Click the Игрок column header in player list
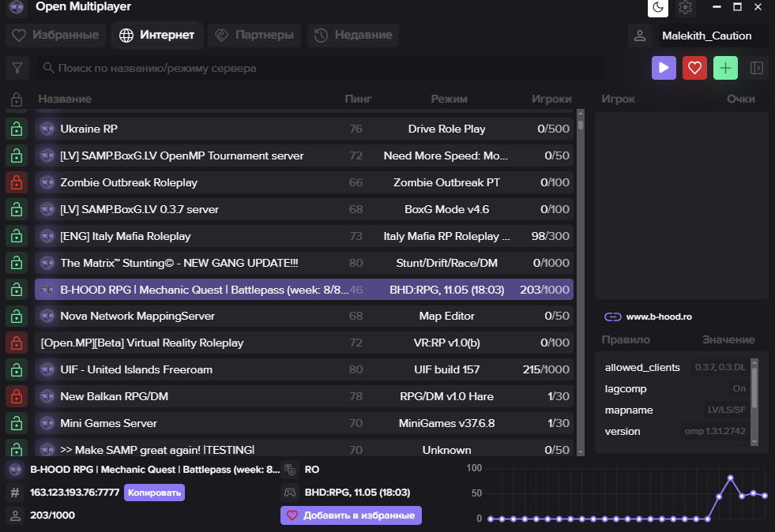The height and width of the screenshot is (532, 775). coord(619,99)
